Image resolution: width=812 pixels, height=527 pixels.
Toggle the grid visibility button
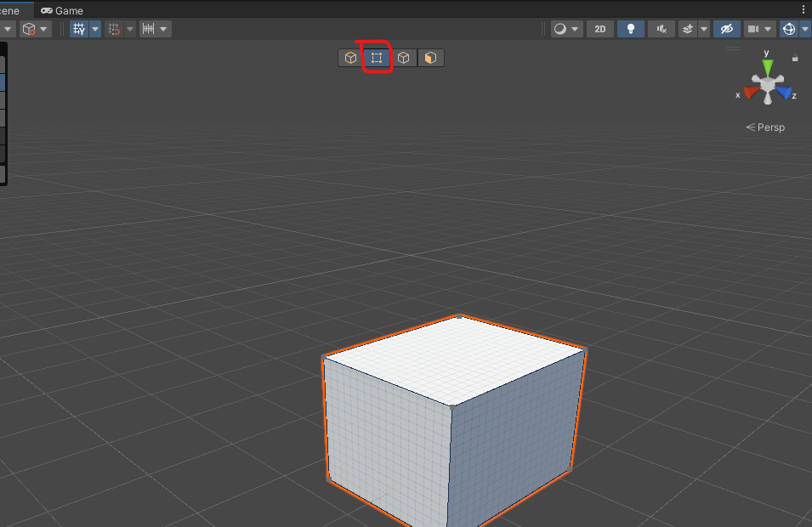(x=79, y=29)
